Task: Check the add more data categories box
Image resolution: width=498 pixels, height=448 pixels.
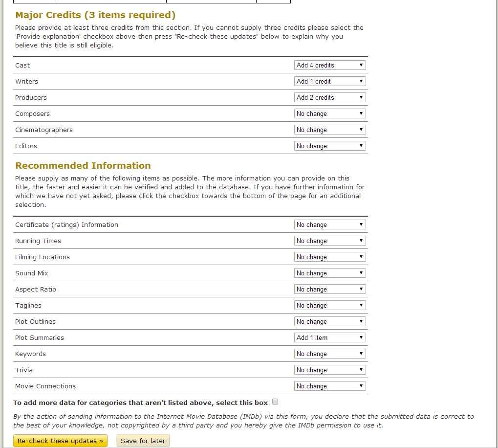Action: (x=275, y=402)
